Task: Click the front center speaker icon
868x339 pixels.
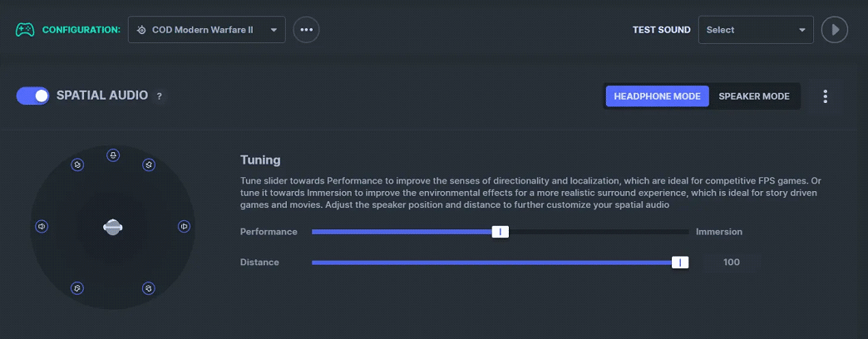Action: (113, 155)
